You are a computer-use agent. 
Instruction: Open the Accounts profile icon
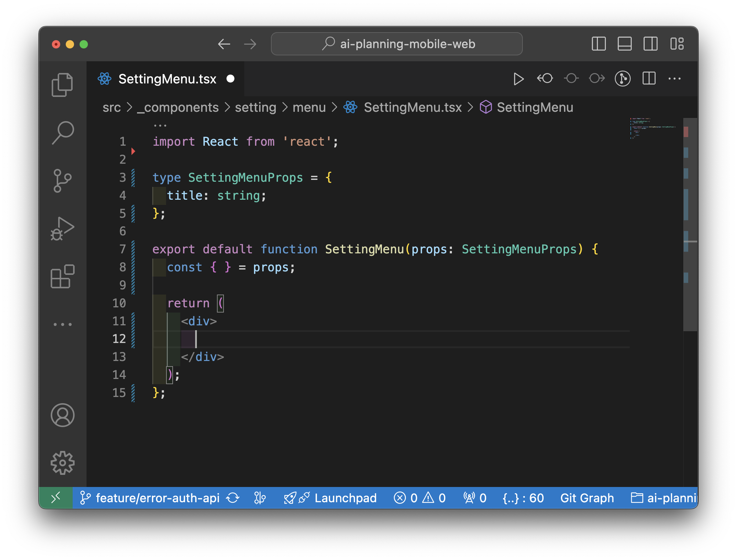[x=62, y=415]
